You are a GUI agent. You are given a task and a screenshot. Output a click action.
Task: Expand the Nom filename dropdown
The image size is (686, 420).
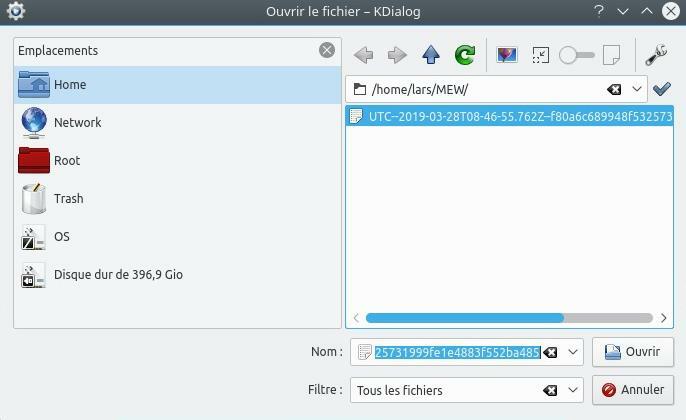tap(573, 352)
